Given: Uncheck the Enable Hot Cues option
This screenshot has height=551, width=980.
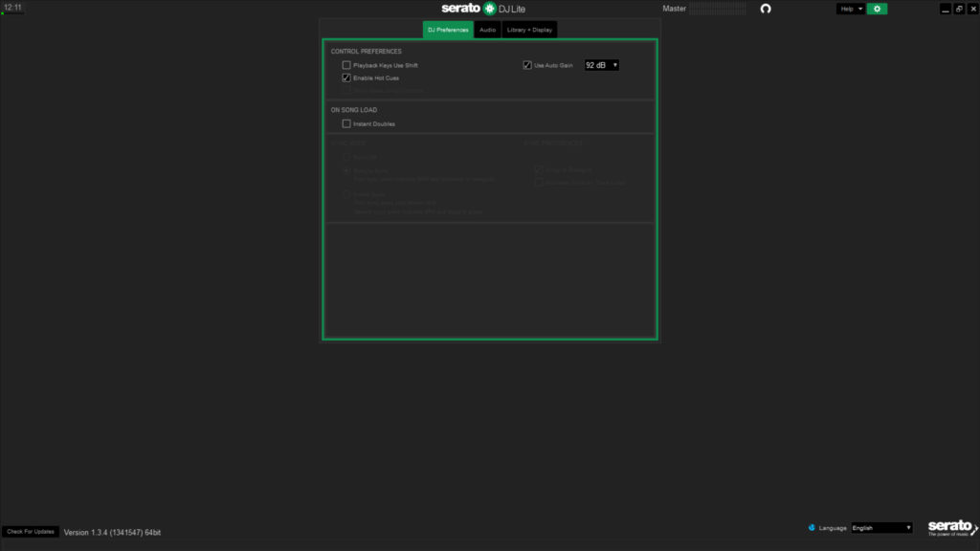Looking at the screenshot, I should coord(346,77).
